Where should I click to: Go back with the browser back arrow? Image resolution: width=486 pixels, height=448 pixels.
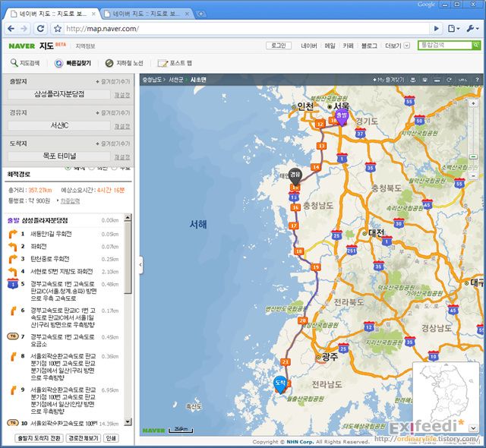(11, 29)
